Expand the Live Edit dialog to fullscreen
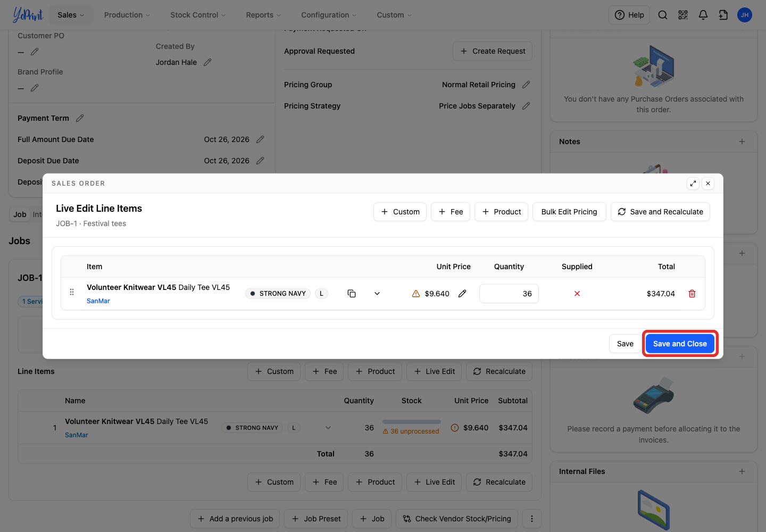 (x=693, y=184)
